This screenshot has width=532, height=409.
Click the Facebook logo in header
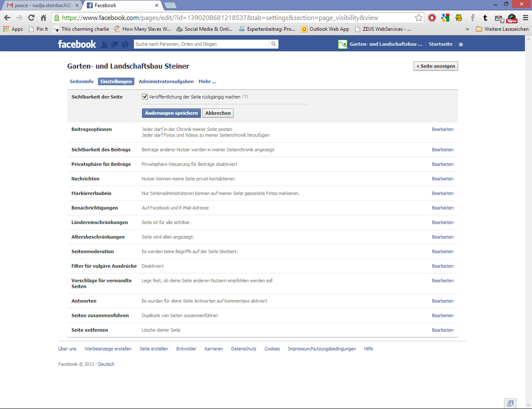click(x=77, y=44)
